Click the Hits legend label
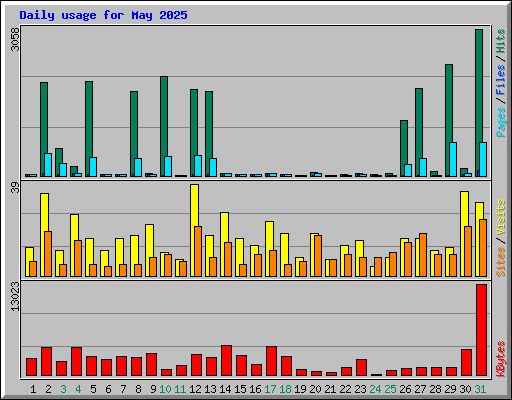 click(x=501, y=41)
